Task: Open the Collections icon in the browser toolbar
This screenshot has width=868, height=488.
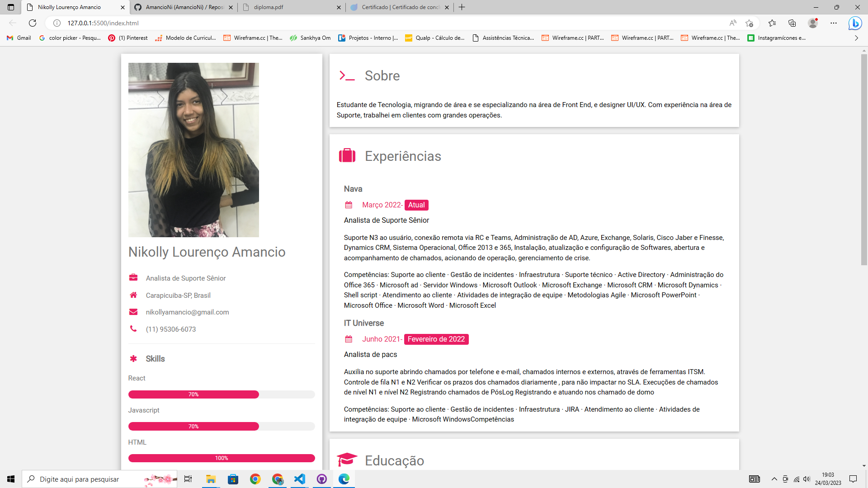Action: (792, 23)
